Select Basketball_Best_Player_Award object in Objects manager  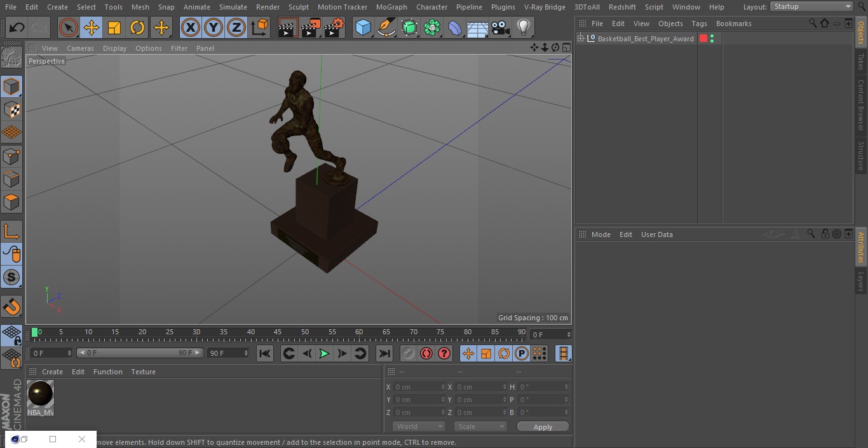click(646, 39)
